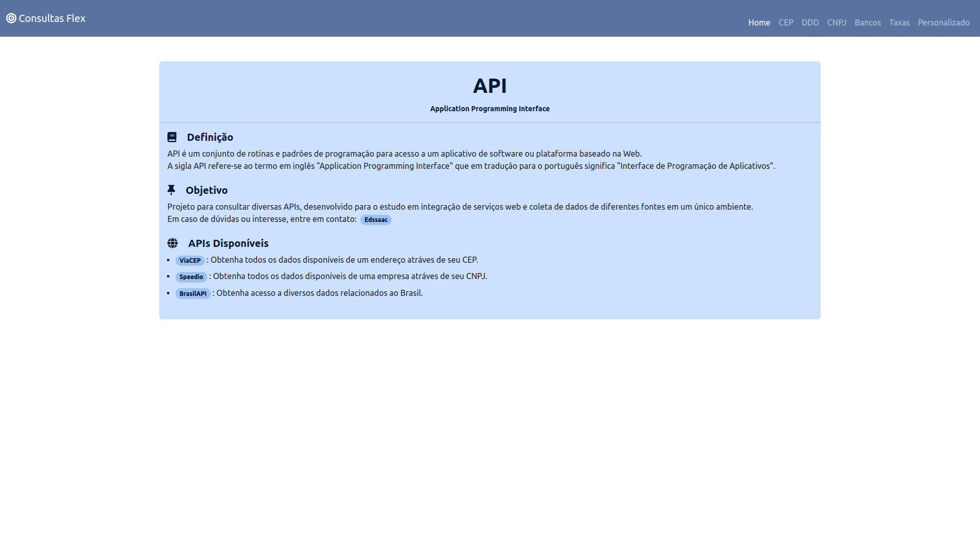Follow the Speedio API badge link
The image size is (980, 551).
(x=191, y=277)
